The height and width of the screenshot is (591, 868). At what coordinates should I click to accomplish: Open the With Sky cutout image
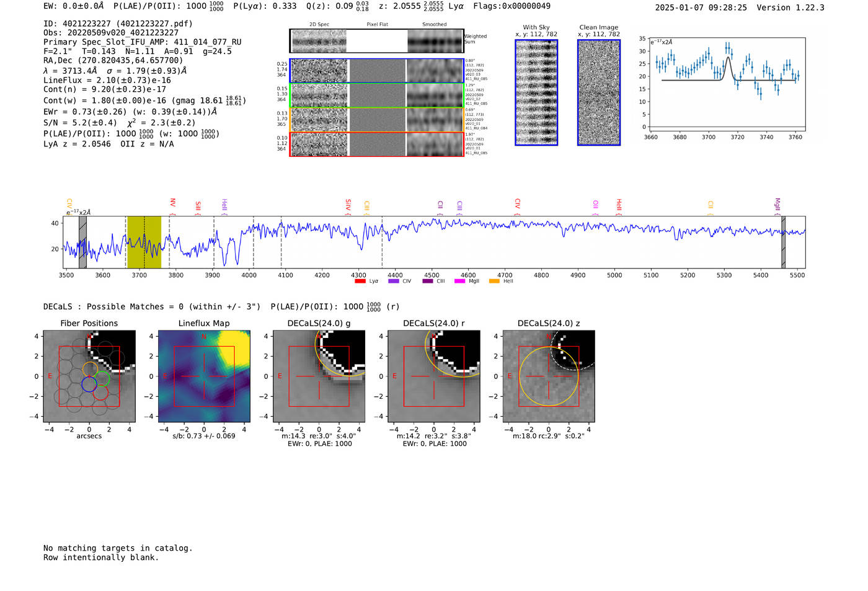pos(536,92)
